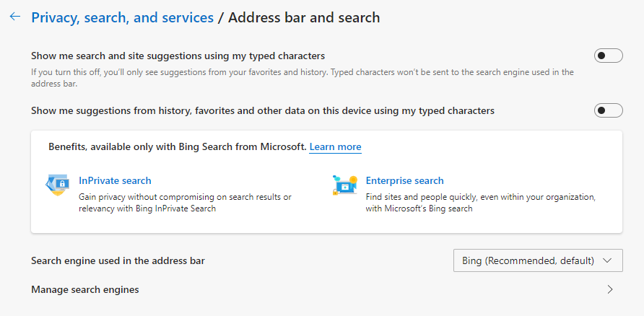Click the InPrivate search description text

[184, 203]
